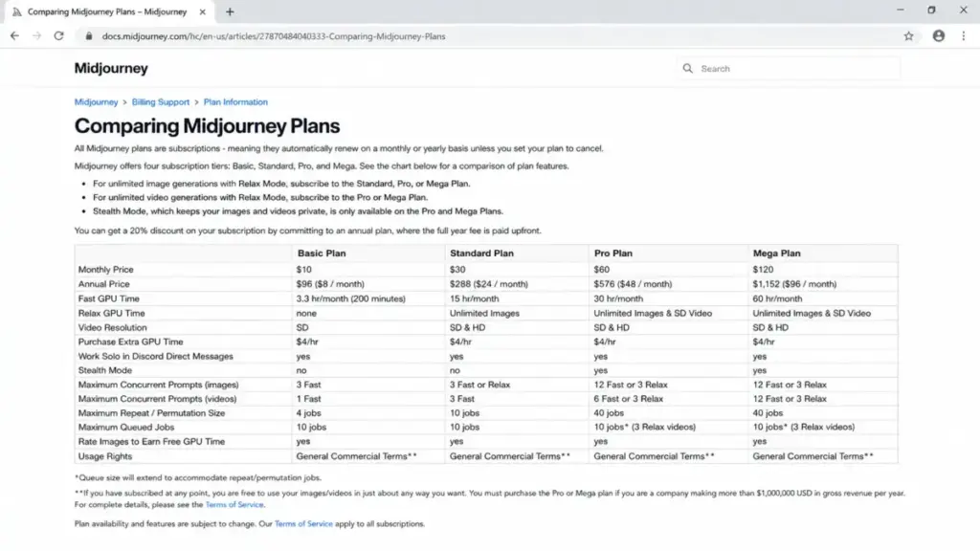Minimize the browser window
Image resolution: width=980 pixels, height=551 pixels.
900,11
